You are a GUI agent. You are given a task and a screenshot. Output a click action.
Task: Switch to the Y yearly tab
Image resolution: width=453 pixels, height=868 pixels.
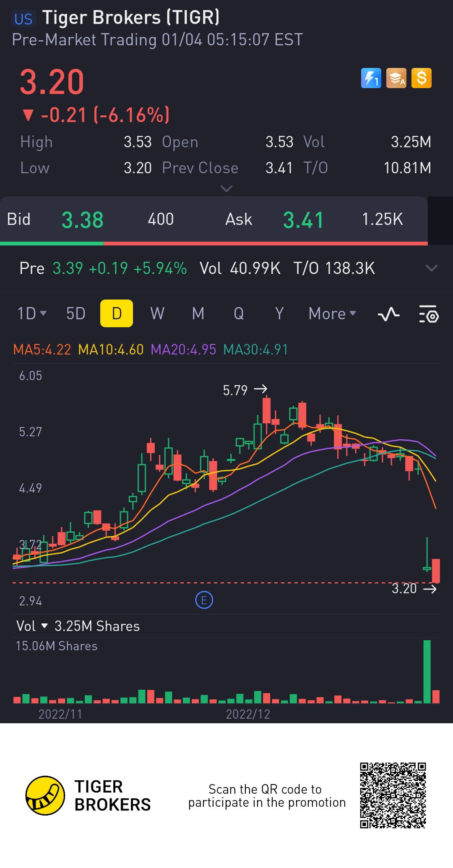click(x=279, y=313)
